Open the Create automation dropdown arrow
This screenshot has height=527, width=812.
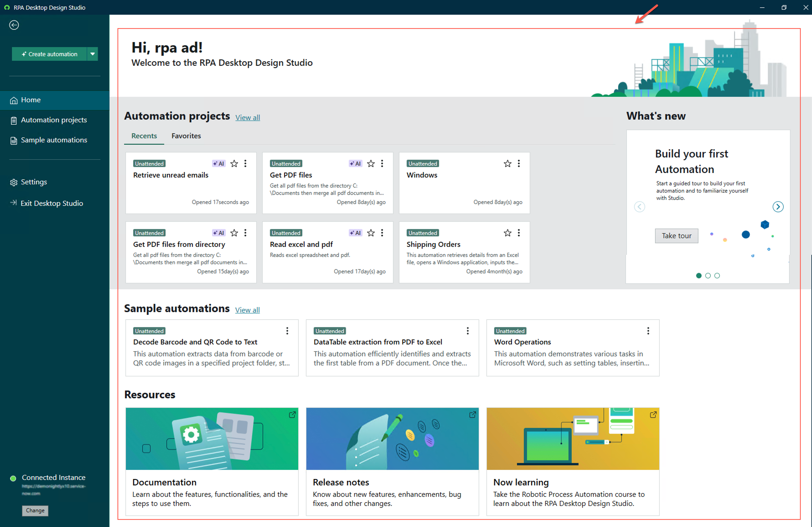pyautogui.click(x=93, y=54)
